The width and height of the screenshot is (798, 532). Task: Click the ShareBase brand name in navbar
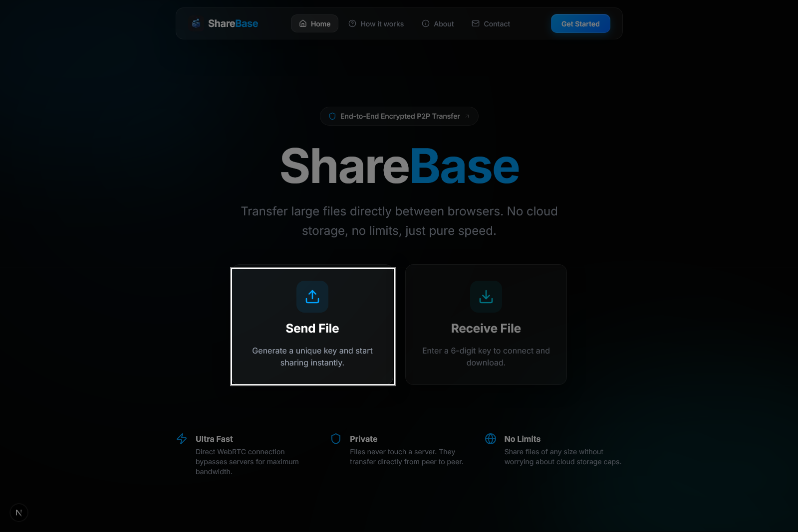coord(233,23)
